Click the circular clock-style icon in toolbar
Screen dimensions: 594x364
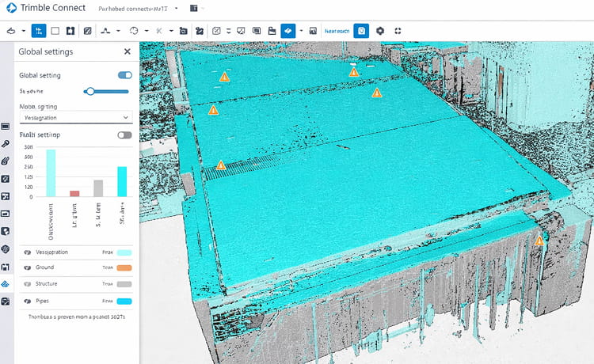pyautogui.click(x=134, y=31)
